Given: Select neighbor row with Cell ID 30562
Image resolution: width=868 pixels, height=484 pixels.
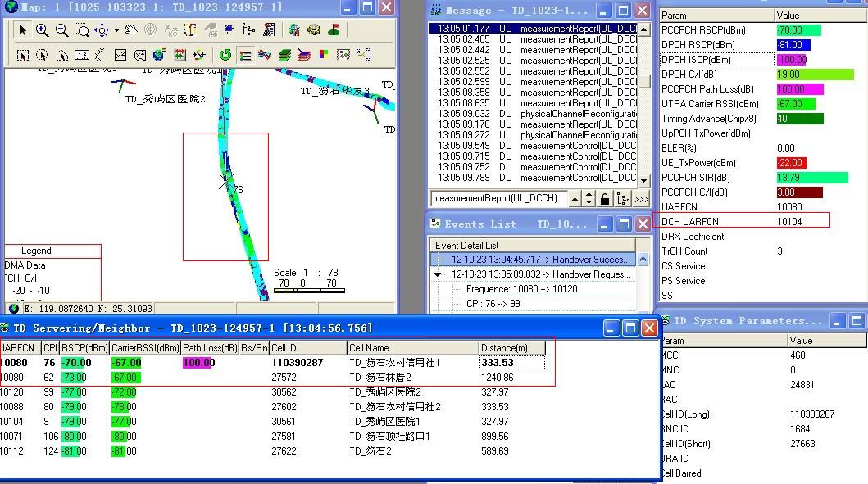Looking at the screenshot, I should 272,392.
